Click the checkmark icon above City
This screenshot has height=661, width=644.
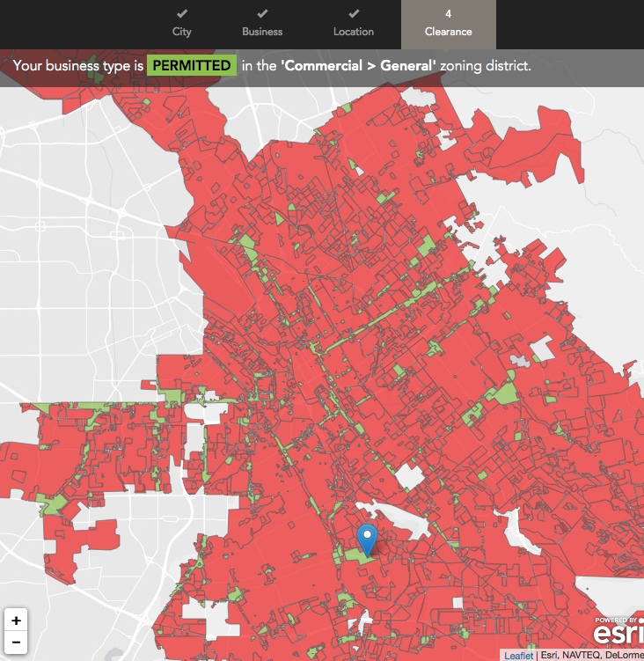pyautogui.click(x=182, y=14)
